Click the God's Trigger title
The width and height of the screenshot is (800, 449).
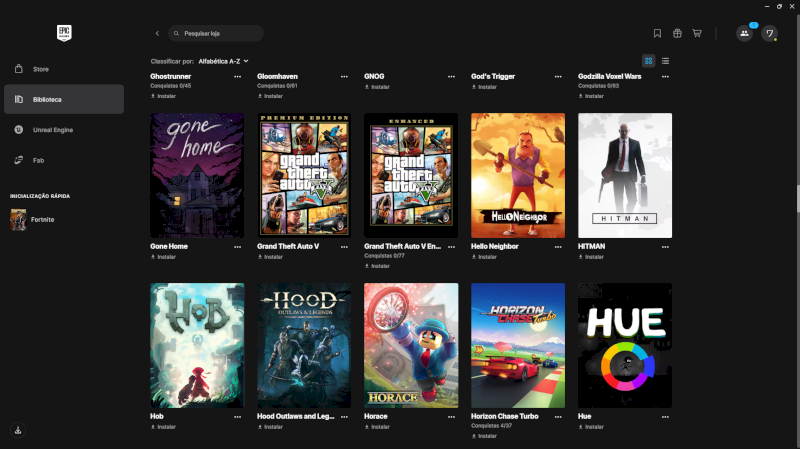click(493, 76)
